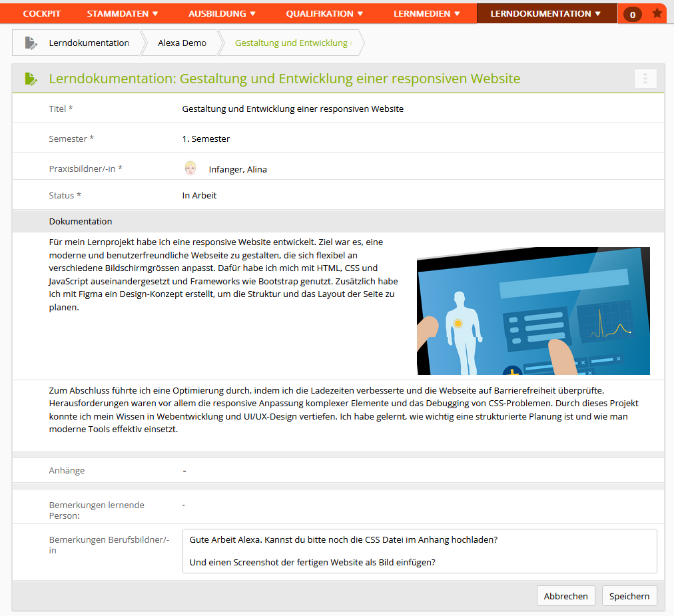Select the Alexa Demo breadcrumb
Image resolution: width=674 pixels, height=616 pixels.
click(182, 43)
